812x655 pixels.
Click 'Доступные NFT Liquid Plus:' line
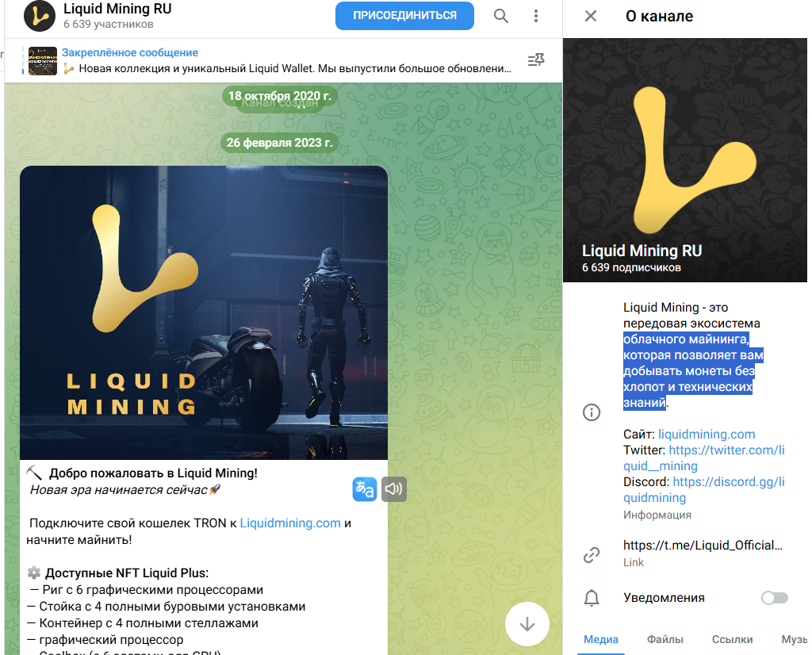127,573
